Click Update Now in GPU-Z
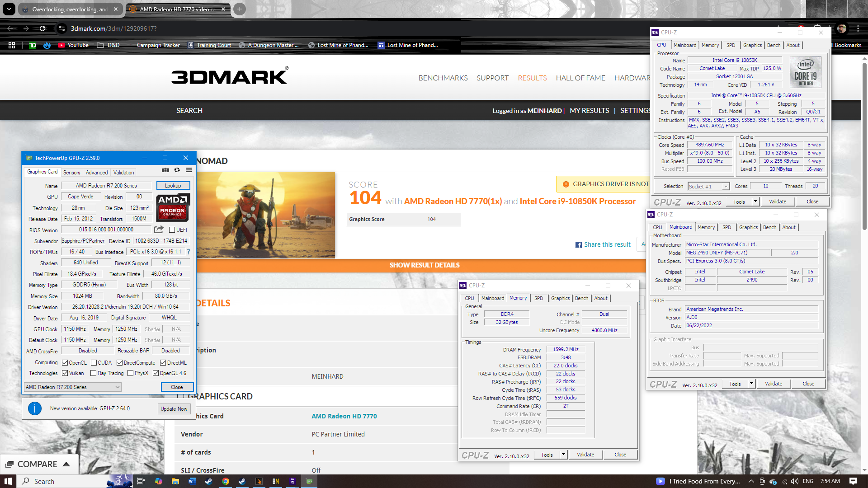 click(x=174, y=408)
